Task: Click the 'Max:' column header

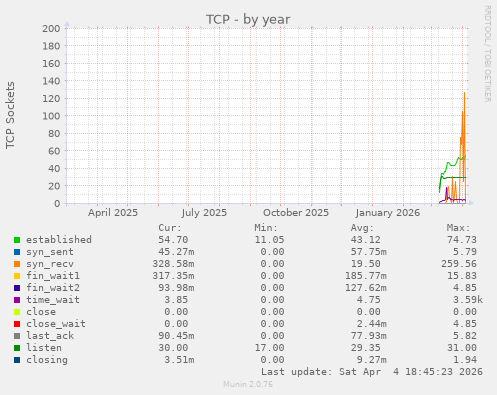Action: click(x=458, y=228)
